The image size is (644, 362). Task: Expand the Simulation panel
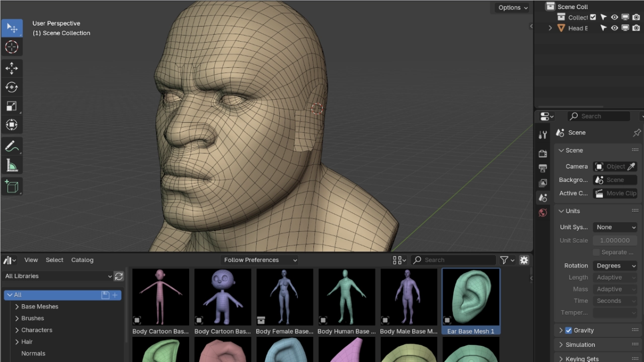(x=561, y=345)
